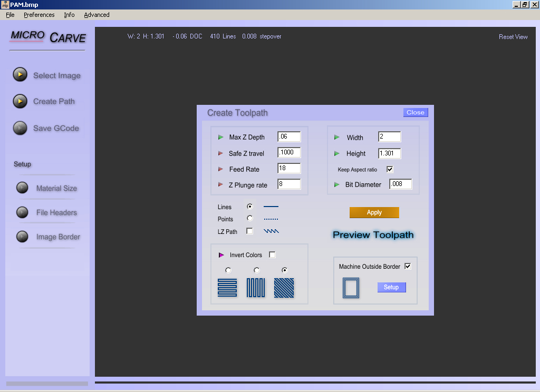Image resolution: width=540 pixels, height=392 pixels.
Task: Click the '410 Lines' status text
Action: pyautogui.click(x=223, y=36)
